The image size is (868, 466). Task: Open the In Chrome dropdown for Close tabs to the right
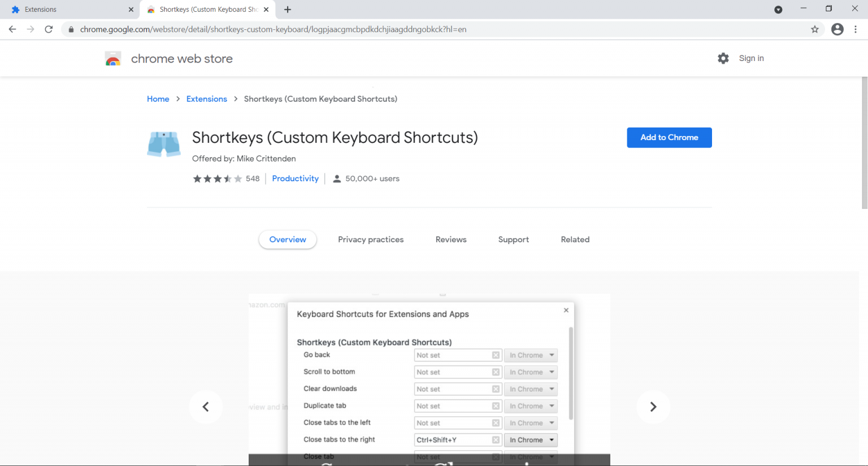530,439
